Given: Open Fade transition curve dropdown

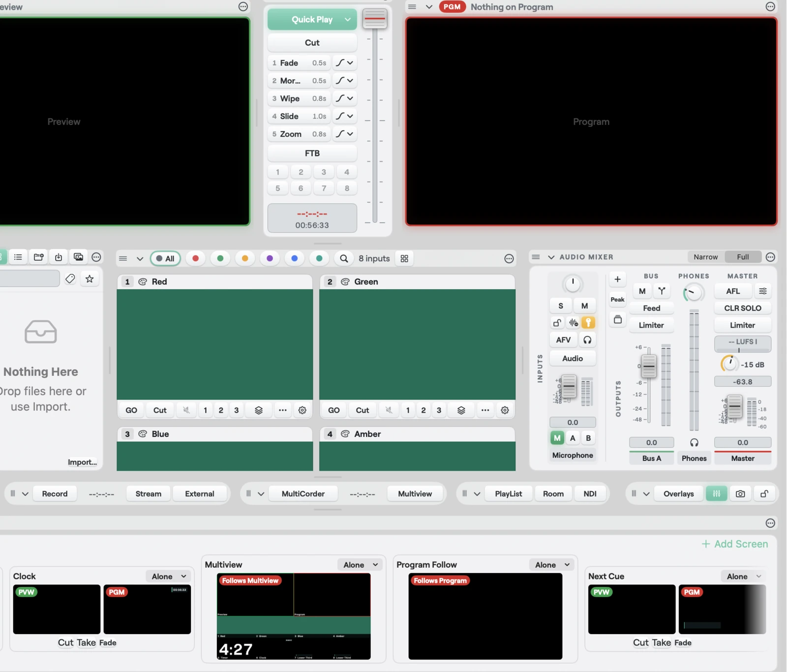Looking at the screenshot, I should coord(344,63).
